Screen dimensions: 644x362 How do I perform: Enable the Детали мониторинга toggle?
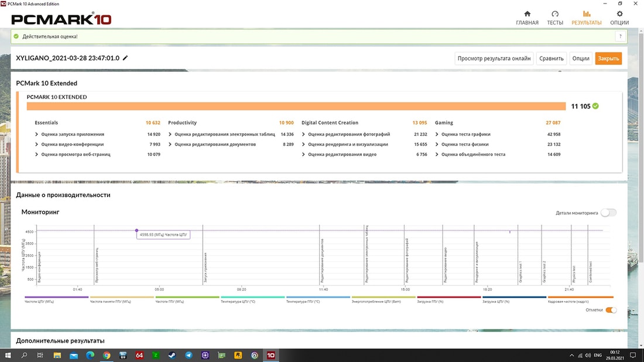pos(608,213)
